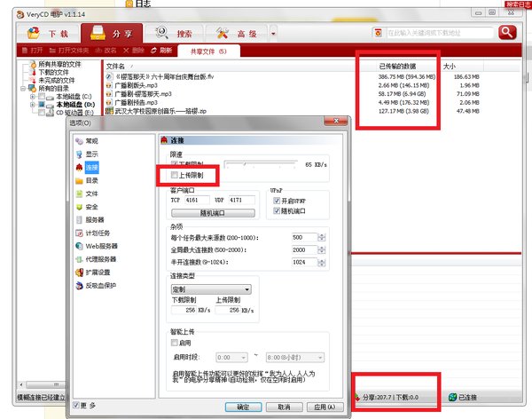Click the 确定 OK button

tap(243, 407)
